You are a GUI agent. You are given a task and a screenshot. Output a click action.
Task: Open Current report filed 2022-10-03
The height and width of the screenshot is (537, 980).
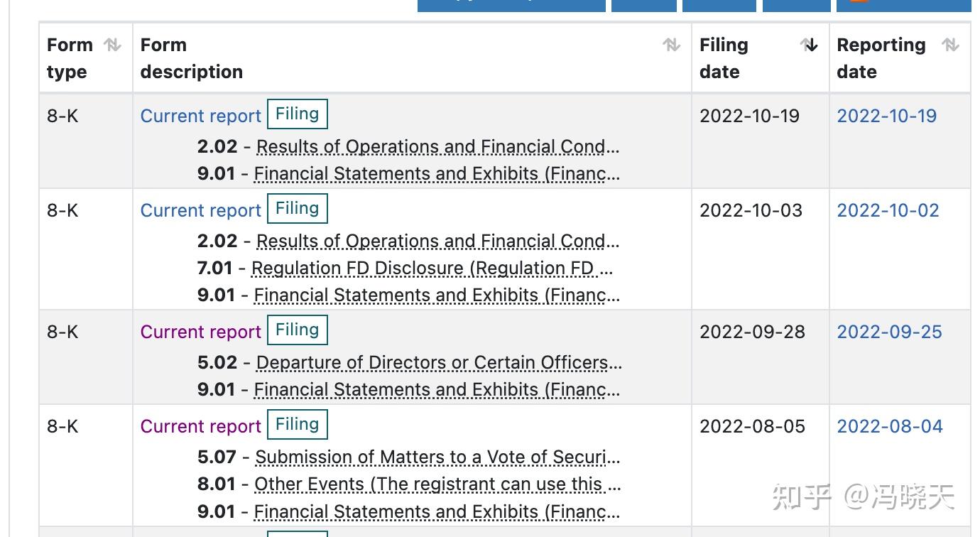coord(201,211)
